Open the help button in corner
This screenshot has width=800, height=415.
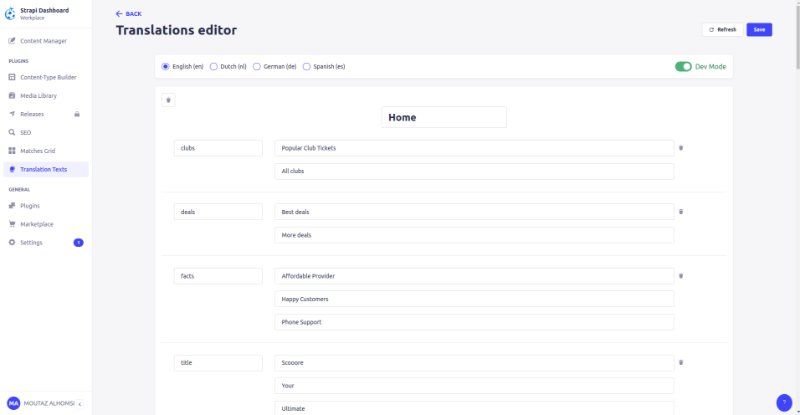(x=784, y=403)
